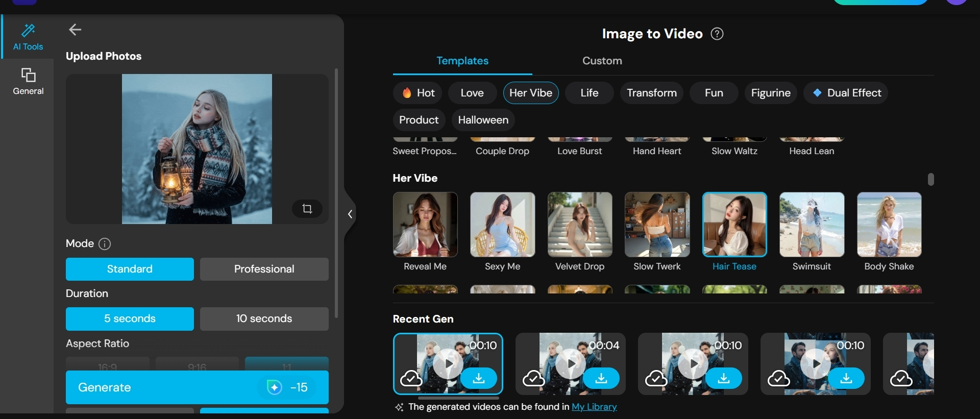Download the fourth Recent Gen video

(x=846, y=378)
